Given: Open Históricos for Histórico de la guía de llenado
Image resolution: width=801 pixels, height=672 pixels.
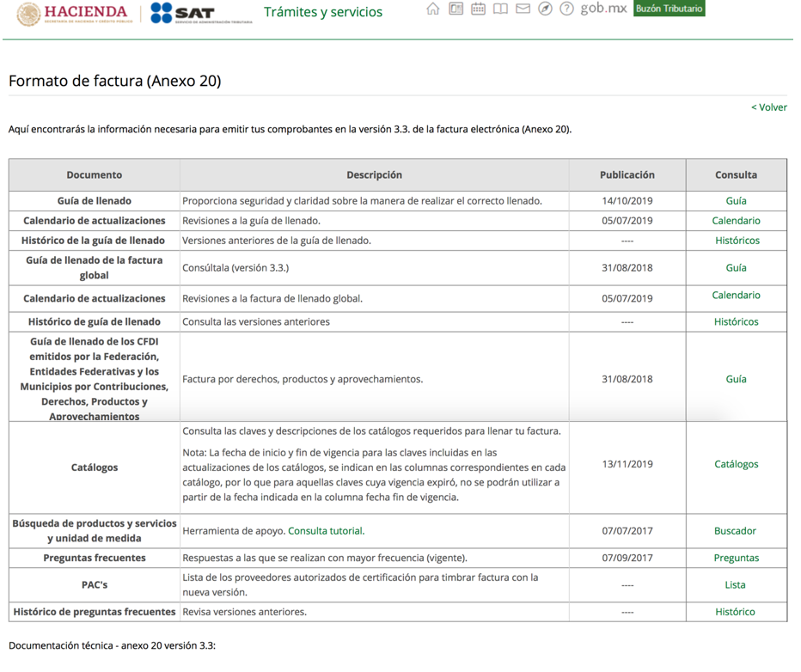Looking at the screenshot, I should coord(737,241).
